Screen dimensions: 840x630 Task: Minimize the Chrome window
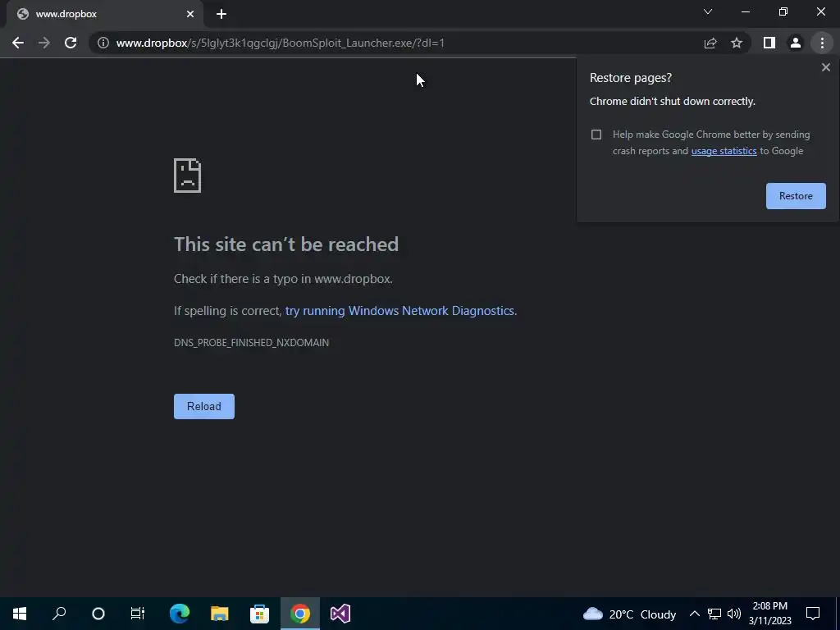[745, 11]
